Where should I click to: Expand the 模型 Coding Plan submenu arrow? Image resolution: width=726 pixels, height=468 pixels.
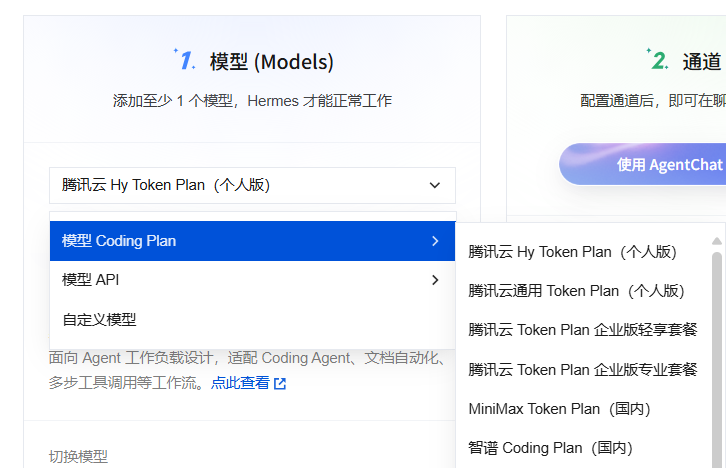tap(435, 241)
